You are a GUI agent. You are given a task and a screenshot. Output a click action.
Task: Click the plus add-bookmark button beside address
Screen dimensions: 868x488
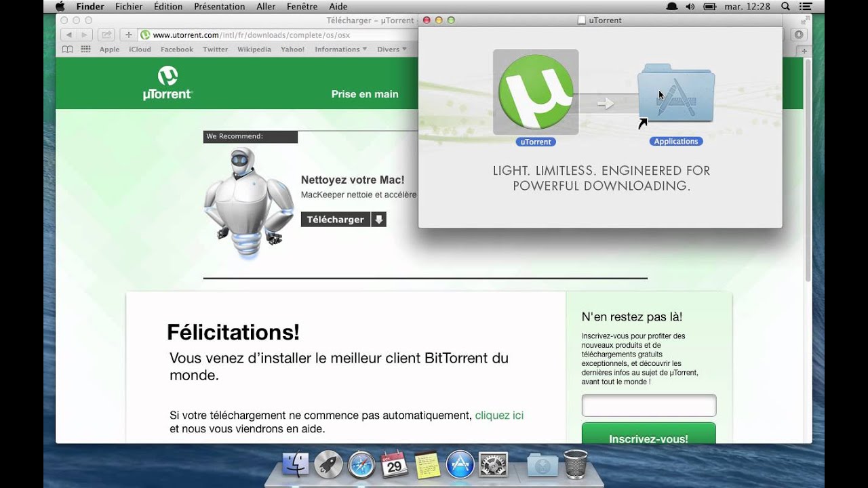point(129,35)
